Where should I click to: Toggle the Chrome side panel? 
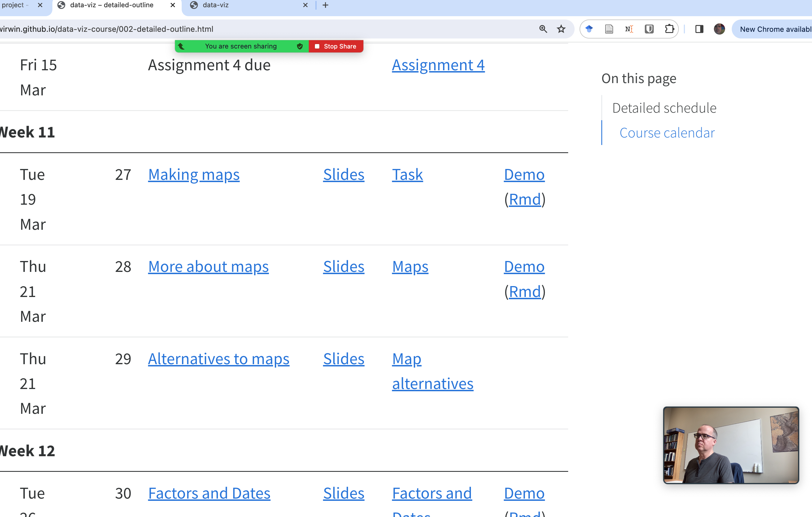(699, 29)
